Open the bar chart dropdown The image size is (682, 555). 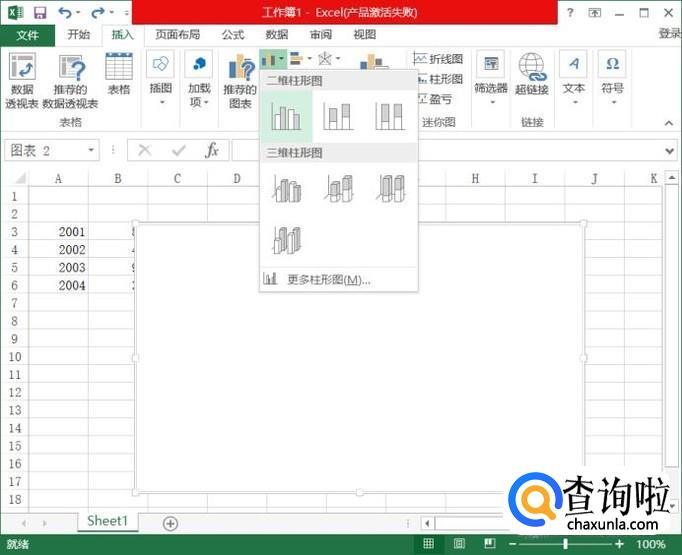click(x=301, y=58)
